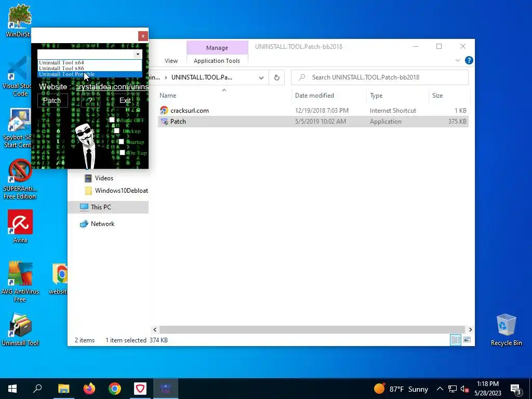Select Network in navigation pane
Image resolution: width=532 pixels, height=399 pixels.
click(102, 224)
